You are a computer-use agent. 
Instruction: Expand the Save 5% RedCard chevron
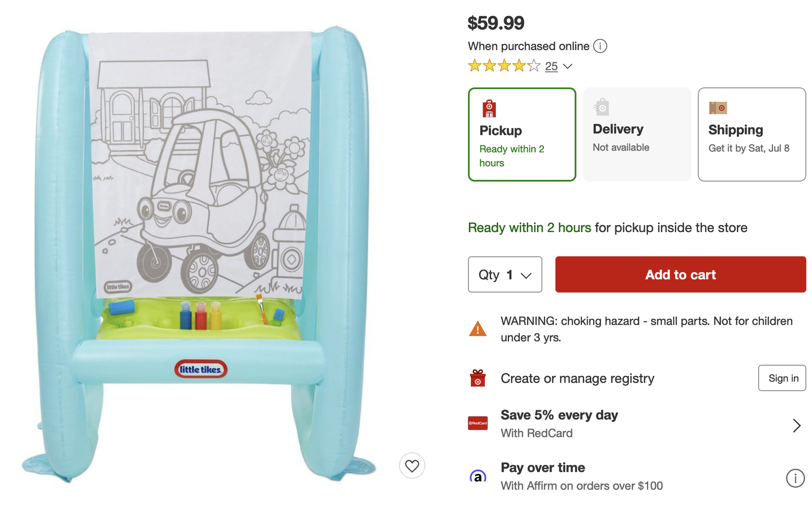(x=796, y=425)
